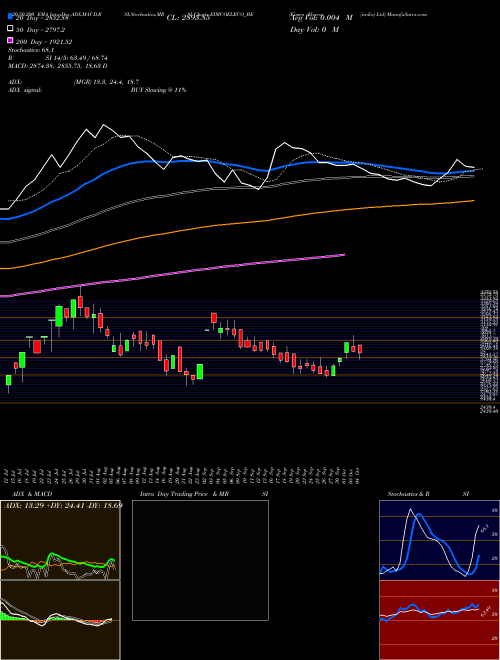Open the MunafaSutra.com link in header
This screenshot has height=660, width=500.
pyautogui.click(x=407, y=14)
